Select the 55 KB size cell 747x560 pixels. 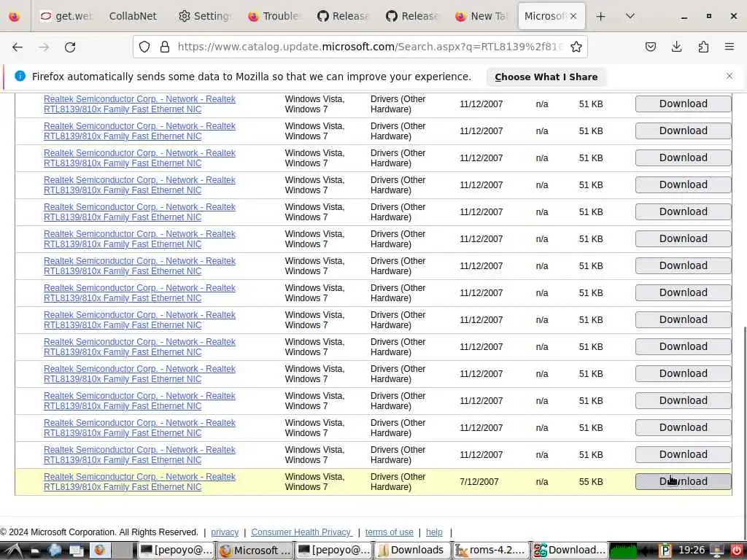(591, 481)
